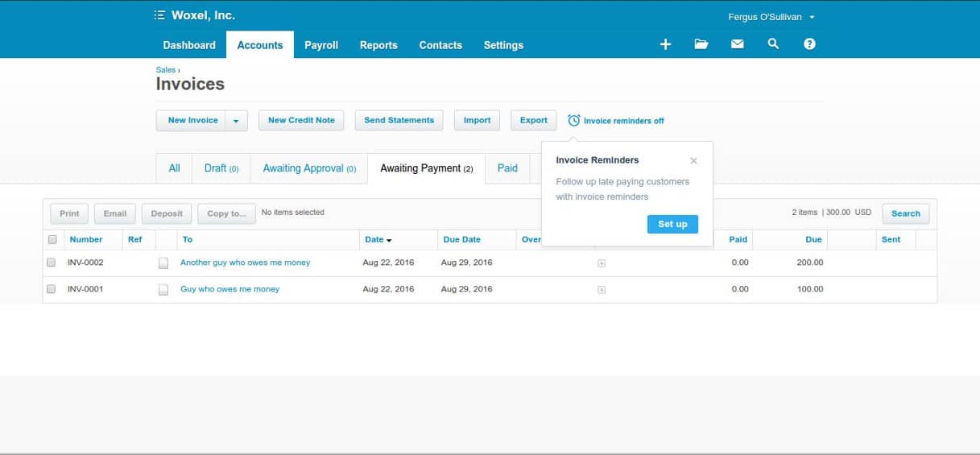The width and height of the screenshot is (980, 455).
Task: Close the Invoice Reminders popup
Action: pyautogui.click(x=693, y=160)
